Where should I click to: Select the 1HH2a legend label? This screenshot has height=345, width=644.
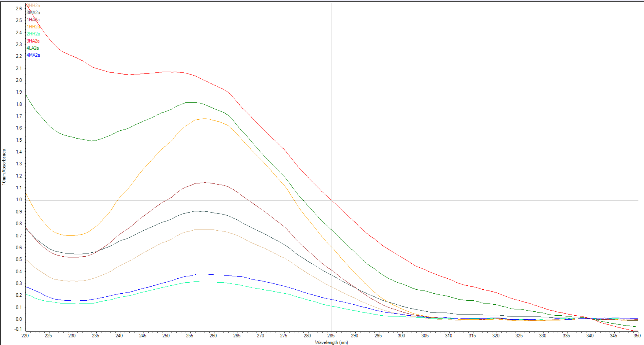point(33,27)
